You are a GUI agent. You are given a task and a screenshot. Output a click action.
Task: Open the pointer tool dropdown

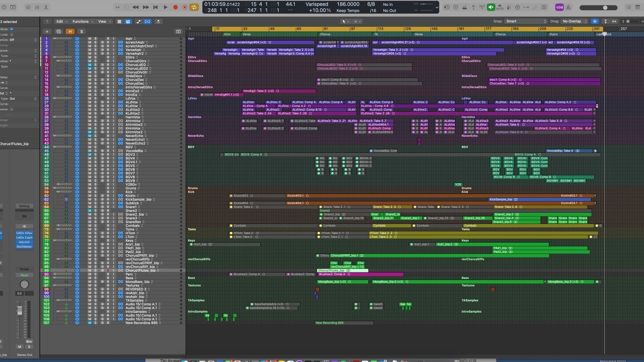tap(345, 21)
